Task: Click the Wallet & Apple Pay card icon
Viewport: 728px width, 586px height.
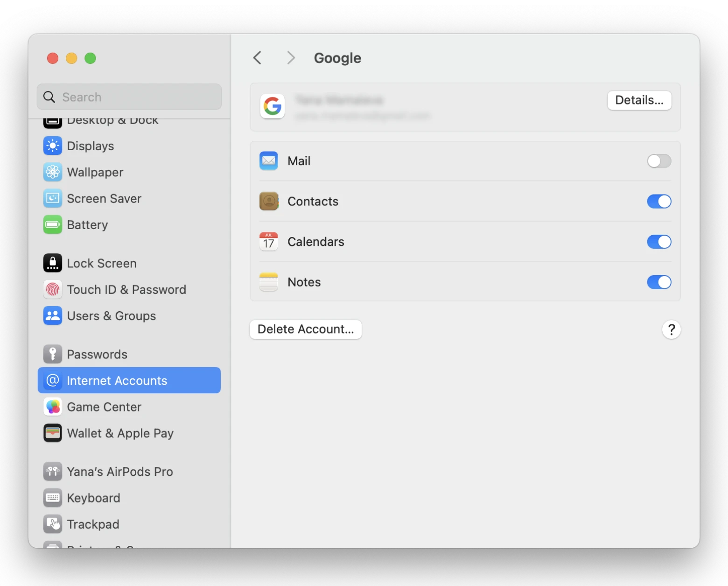Action: click(x=53, y=433)
